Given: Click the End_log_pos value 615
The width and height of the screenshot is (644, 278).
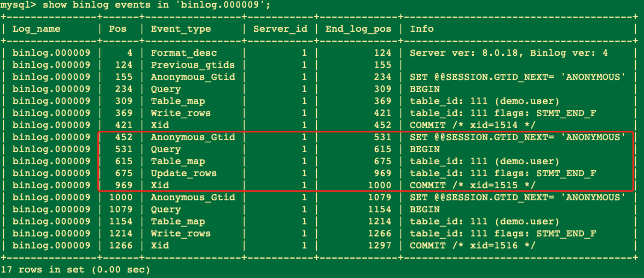Looking at the screenshot, I should [x=382, y=149].
